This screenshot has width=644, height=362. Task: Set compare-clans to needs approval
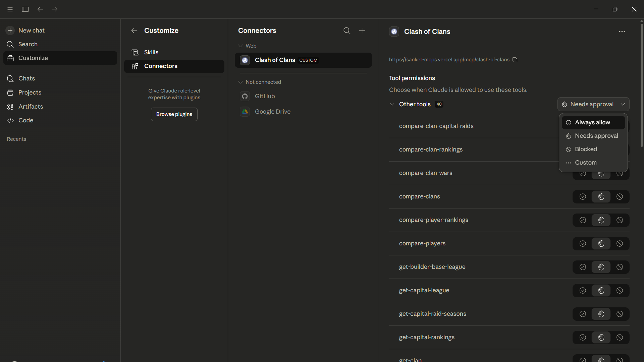(x=601, y=197)
